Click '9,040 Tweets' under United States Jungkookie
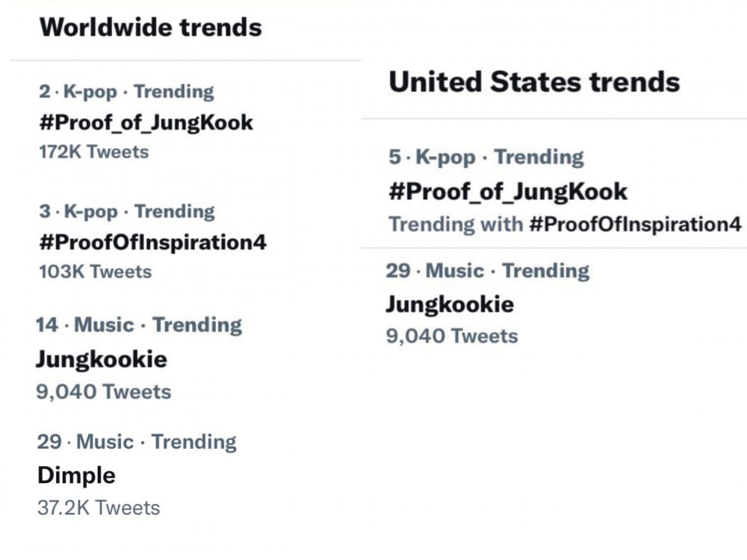 coord(452,336)
